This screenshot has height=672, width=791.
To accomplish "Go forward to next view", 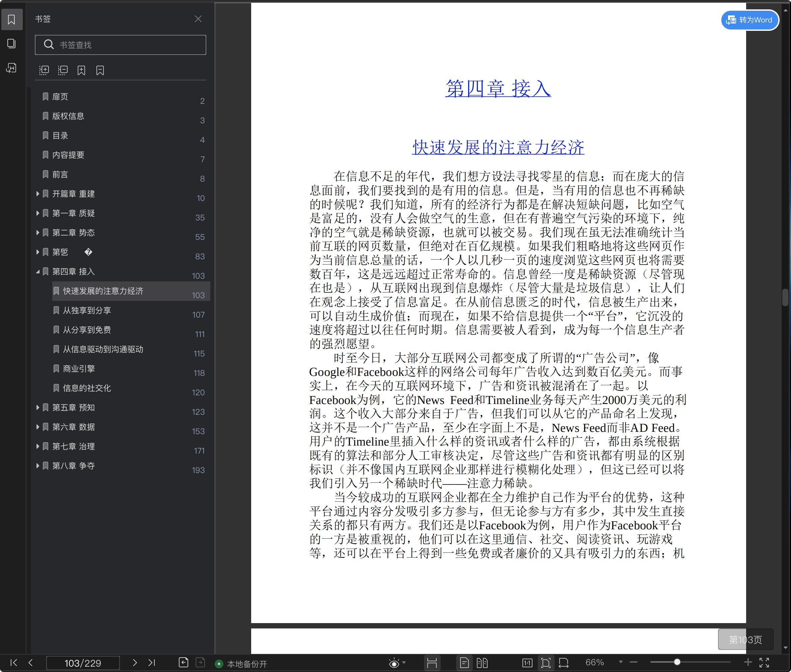I will (x=200, y=663).
